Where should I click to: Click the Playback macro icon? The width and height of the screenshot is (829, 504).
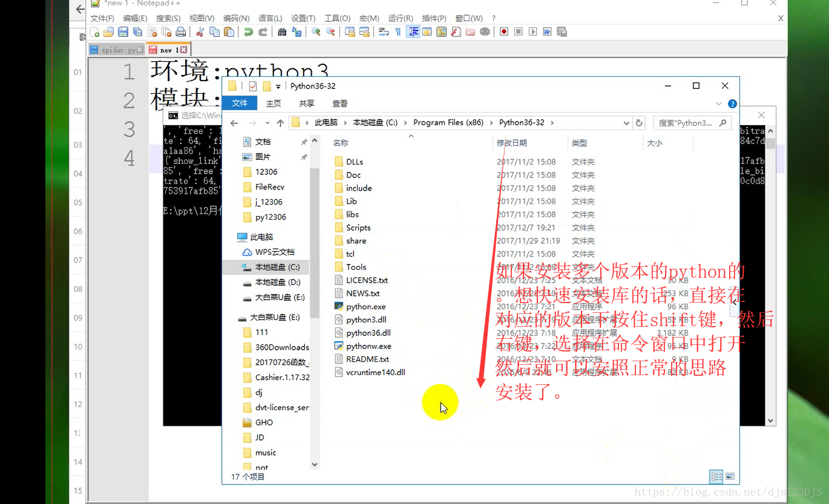[532, 32]
